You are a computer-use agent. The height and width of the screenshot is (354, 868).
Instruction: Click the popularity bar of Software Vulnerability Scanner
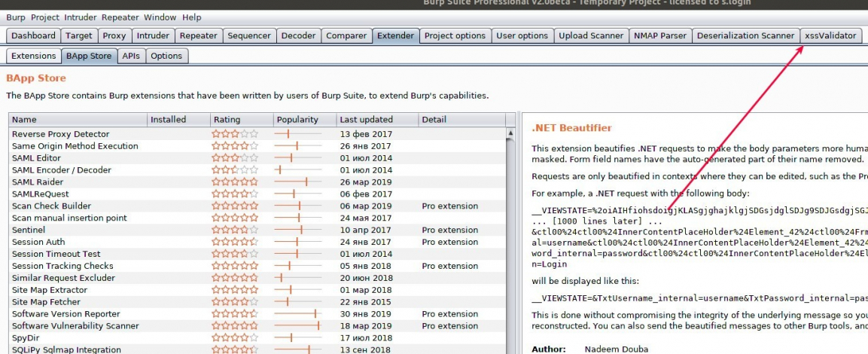coord(298,326)
